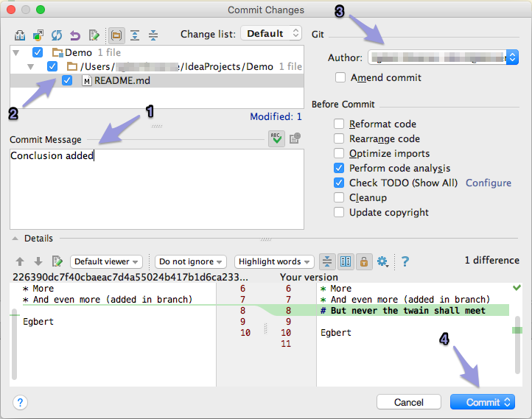Click the purple Revert arrow icon
Viewport: 532px width, 419px height.
75,35
